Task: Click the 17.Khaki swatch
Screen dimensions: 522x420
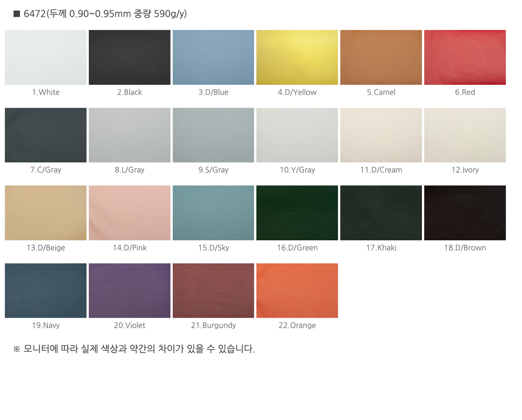Action: point(381,213)
